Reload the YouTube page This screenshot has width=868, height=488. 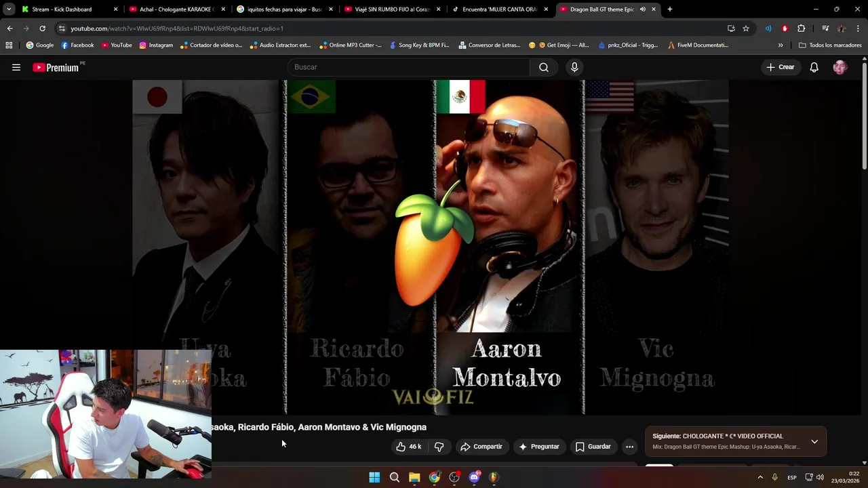(42, 28)
